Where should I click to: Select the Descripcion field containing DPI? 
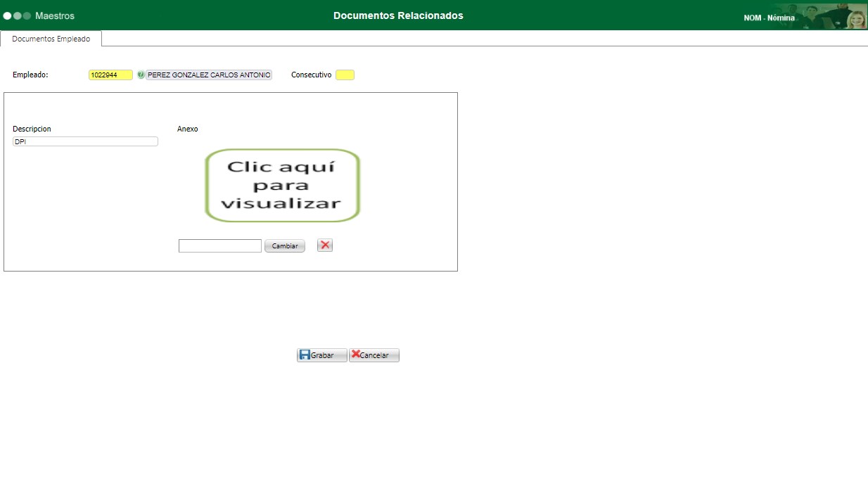pyautogui.click(x=84, y=141)
